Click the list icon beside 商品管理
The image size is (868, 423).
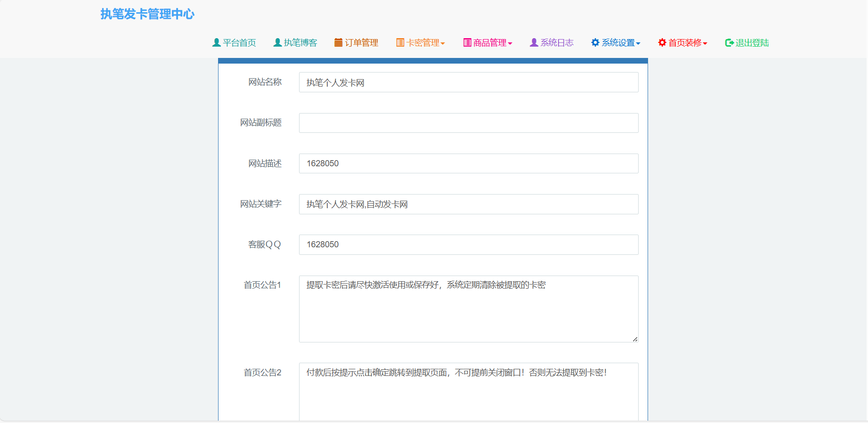click(x=467, y=42)
